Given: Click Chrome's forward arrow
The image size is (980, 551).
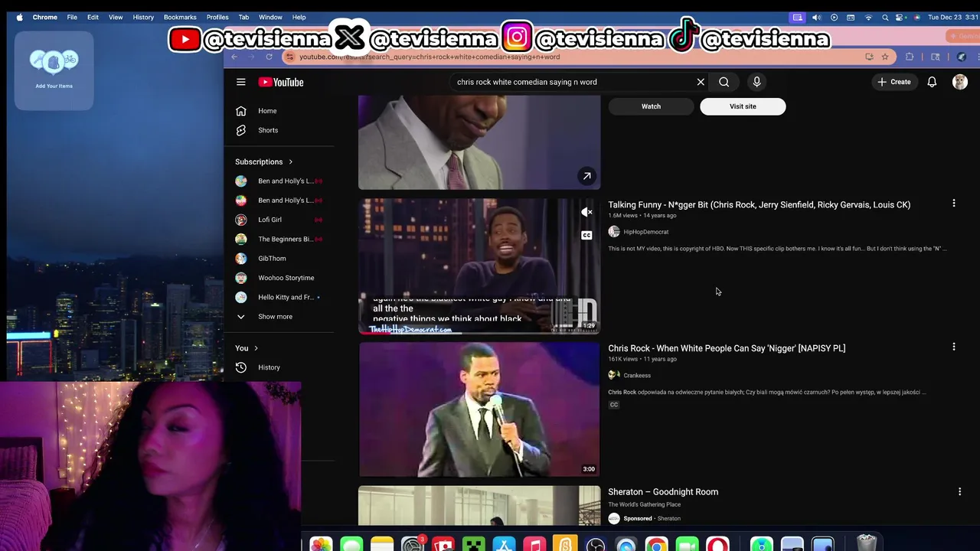Looking at the screenshot, I should 252,57.
